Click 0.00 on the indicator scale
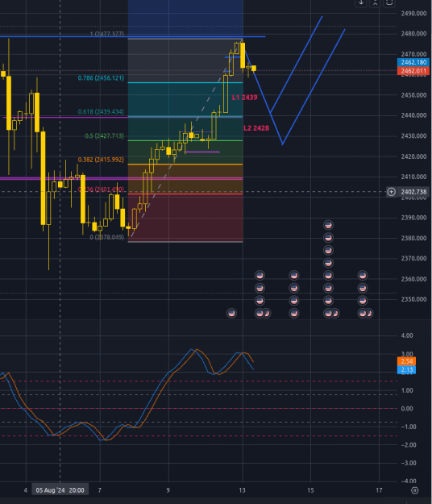Image resolution: width=432 pixels, height=504 pixels. click(407, 409)
